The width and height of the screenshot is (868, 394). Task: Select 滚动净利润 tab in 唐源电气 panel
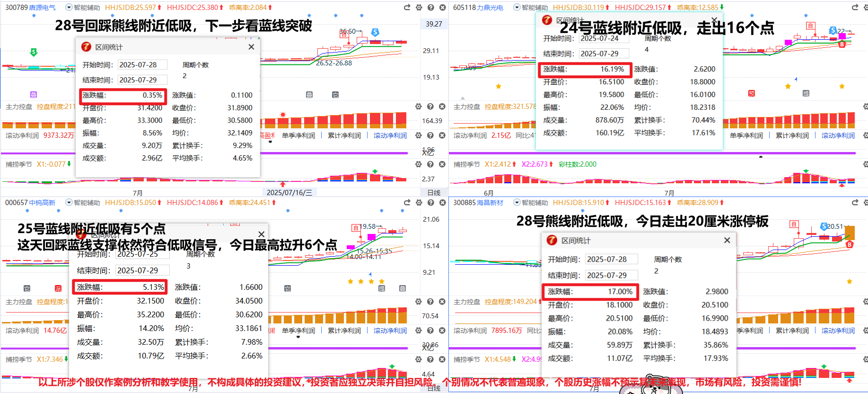tap(390, 135)
